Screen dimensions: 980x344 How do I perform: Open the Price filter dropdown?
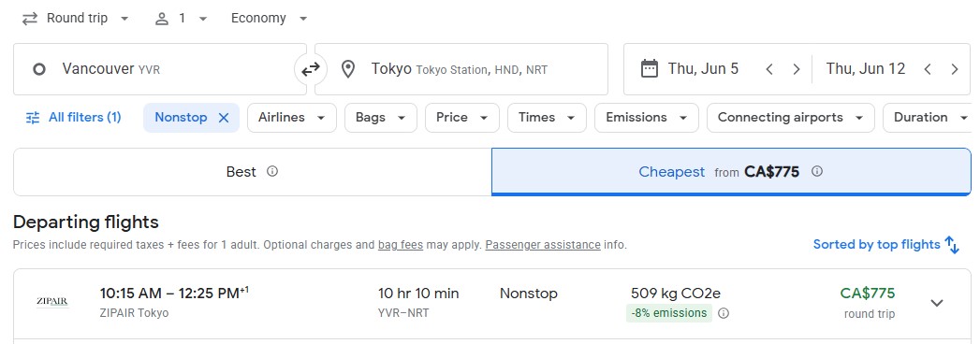point(462,118)
